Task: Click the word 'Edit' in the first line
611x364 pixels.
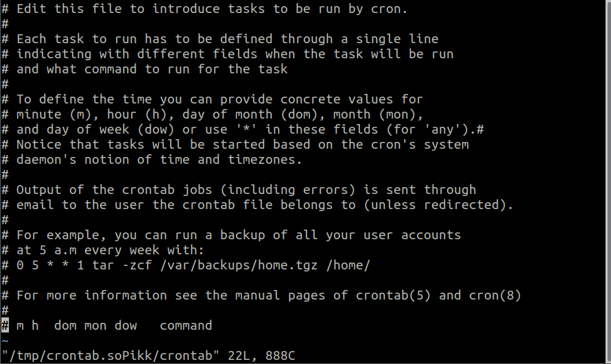Action: pyautogui.click(x=31, y=9)
